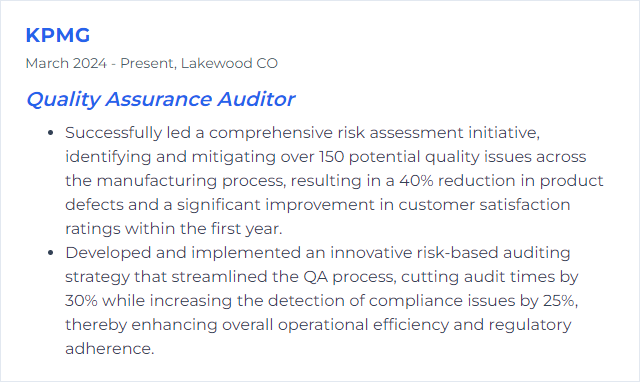The width and height of the screenshot is (640, 382).
Task: Click the 30% figure in the text
Action: 81,301
